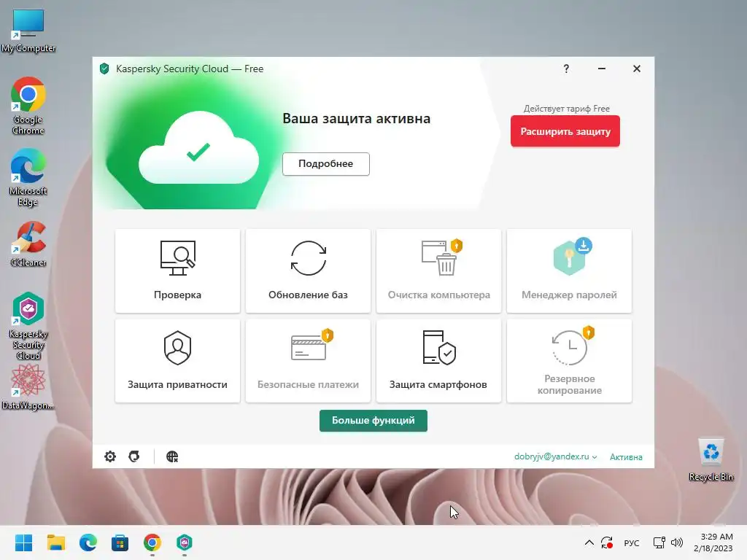Click the sync status tray icon
The image size is (747, 560).
tap(607, 542)
